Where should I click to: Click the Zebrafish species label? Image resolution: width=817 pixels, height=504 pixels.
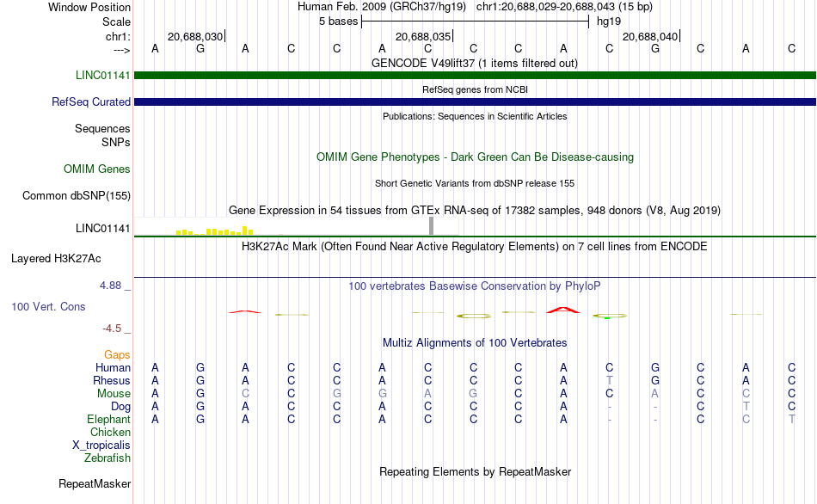(107, 458)
